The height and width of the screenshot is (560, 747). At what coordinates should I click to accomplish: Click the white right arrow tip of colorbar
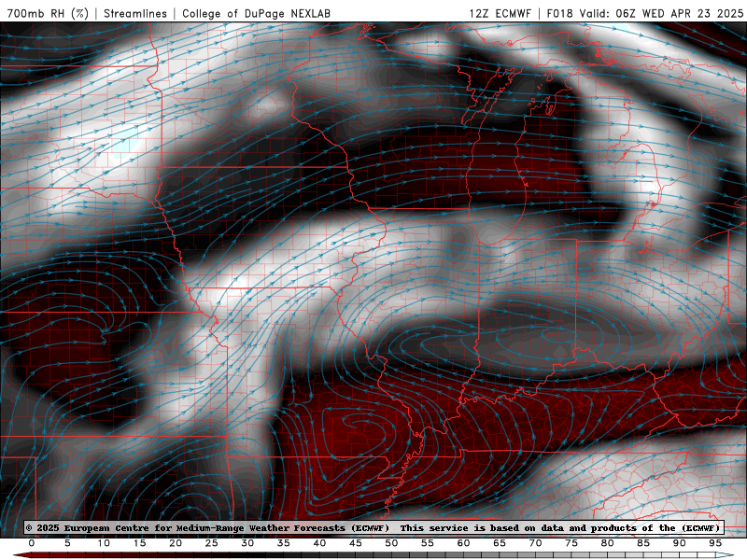(725, 555)
